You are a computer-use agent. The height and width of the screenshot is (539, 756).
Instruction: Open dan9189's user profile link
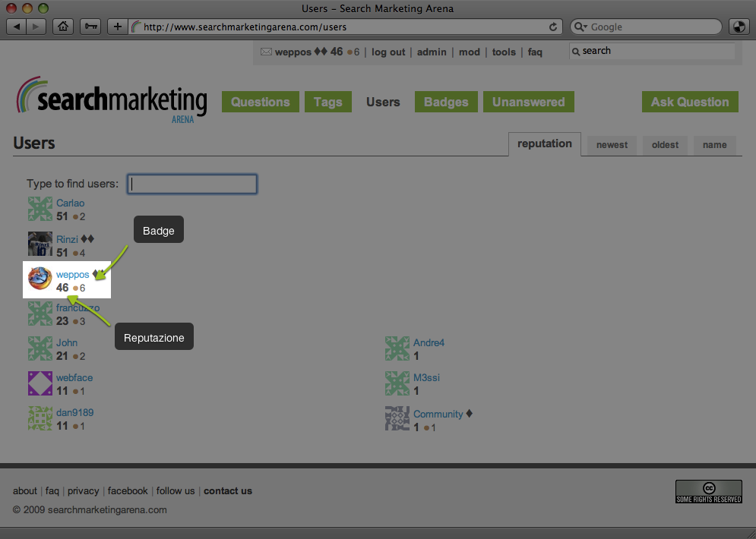point(74,413)
